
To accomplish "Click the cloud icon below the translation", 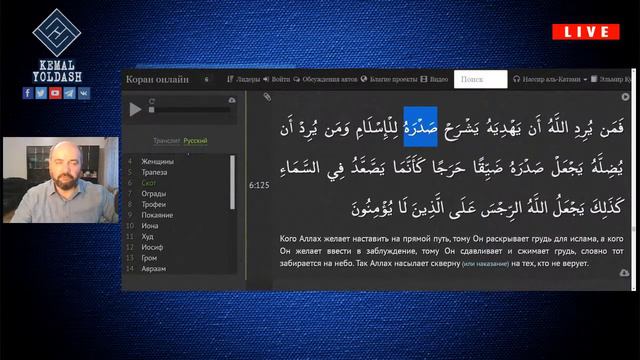I will (624, 272).
